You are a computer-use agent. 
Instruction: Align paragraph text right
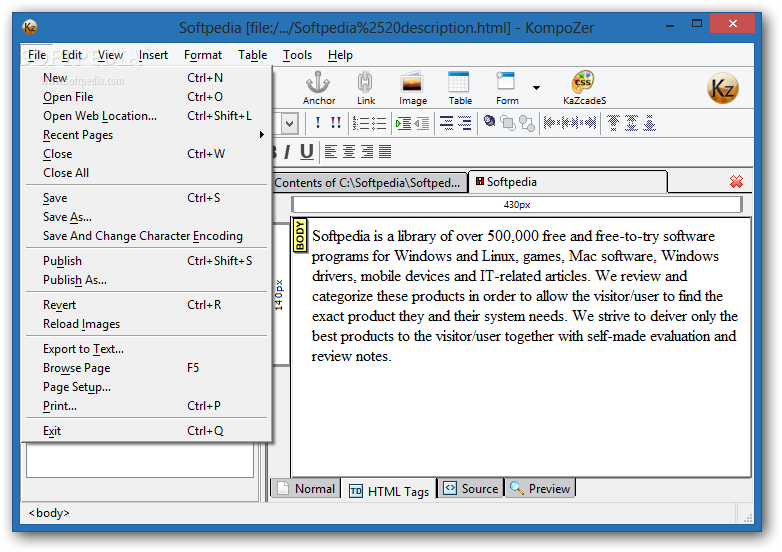tap(367, 151)
